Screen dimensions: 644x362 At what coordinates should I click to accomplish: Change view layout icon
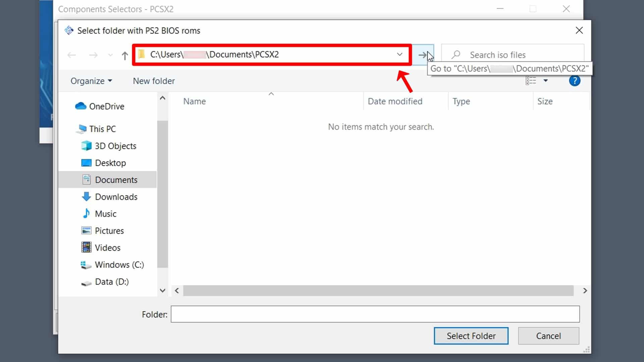531,81
